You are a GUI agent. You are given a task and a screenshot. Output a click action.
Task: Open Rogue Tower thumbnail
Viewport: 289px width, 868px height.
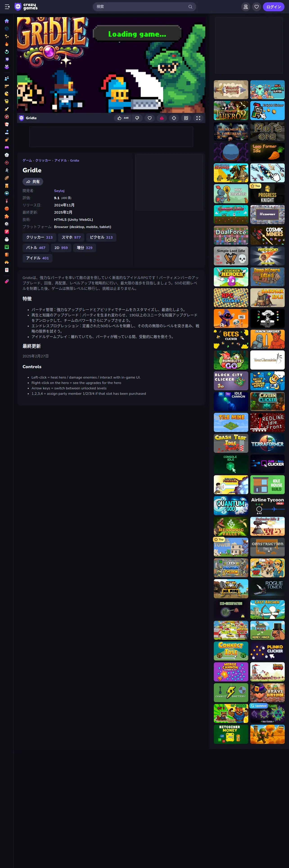[267, 589]
